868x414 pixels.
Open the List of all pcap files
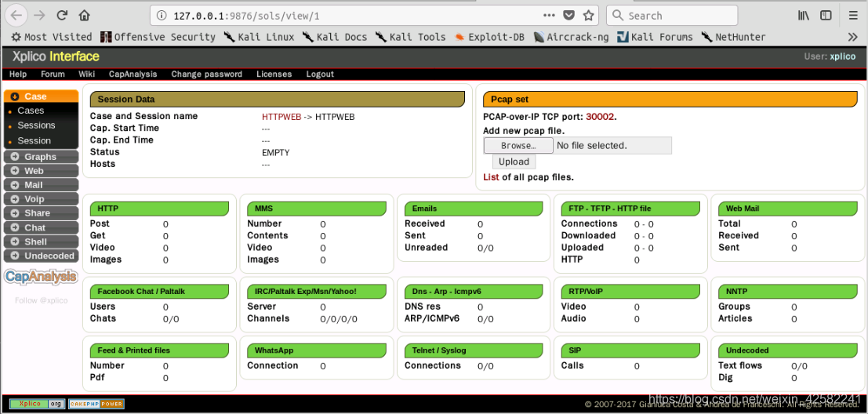(x=491, y=178)
